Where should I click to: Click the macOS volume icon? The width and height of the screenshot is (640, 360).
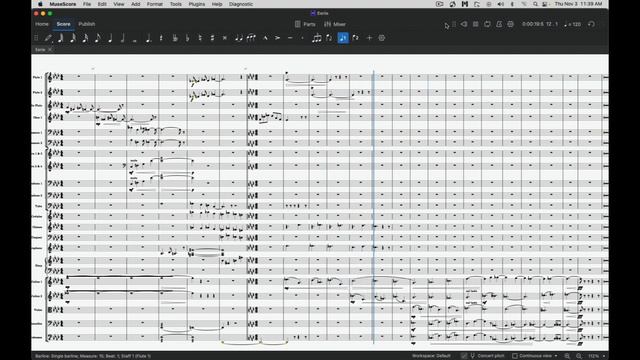coord(501,4)
